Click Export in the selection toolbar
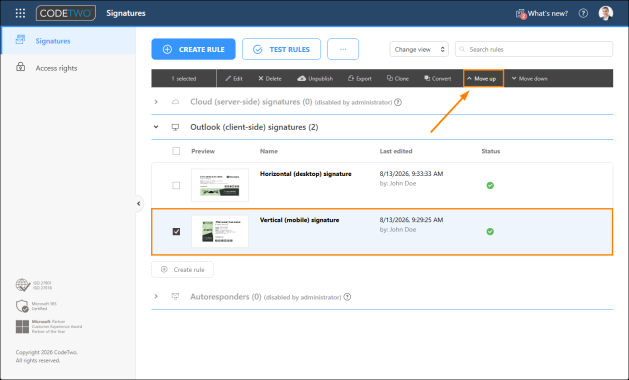 click(x=359, y=79)
